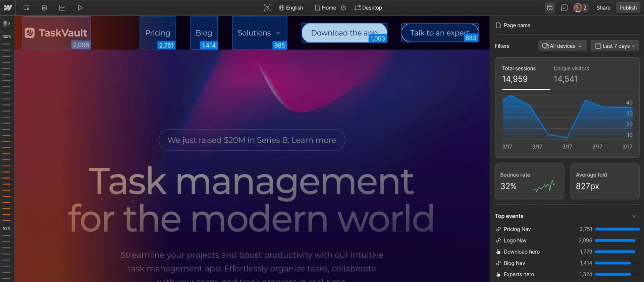
Task: Click the Average fold card
Action: point(605,181)
